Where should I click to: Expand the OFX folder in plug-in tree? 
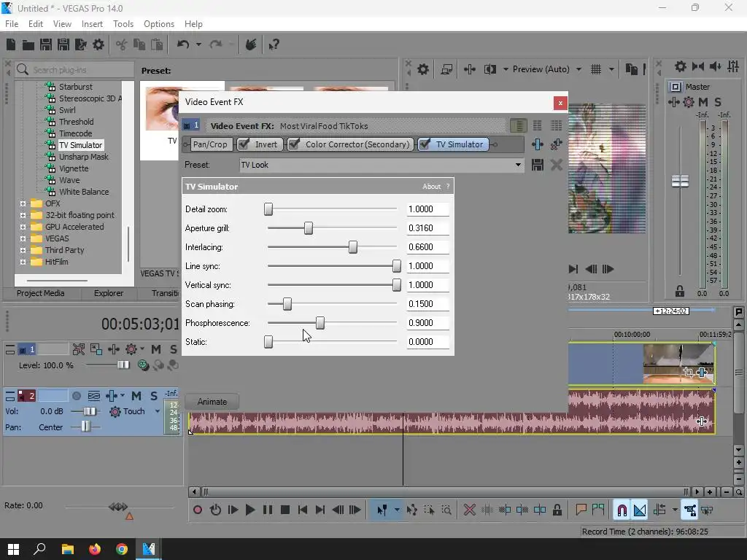[x=23, y=203]
